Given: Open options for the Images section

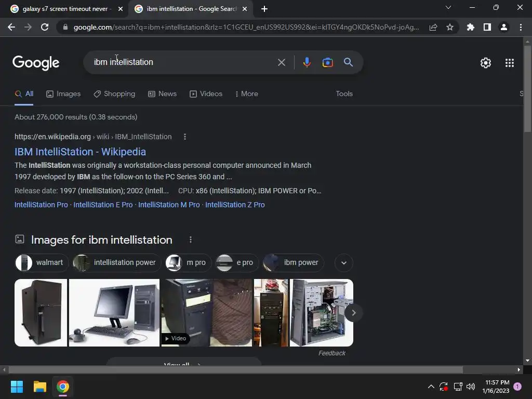Looking at the screenshot, I should pos(190,240).
